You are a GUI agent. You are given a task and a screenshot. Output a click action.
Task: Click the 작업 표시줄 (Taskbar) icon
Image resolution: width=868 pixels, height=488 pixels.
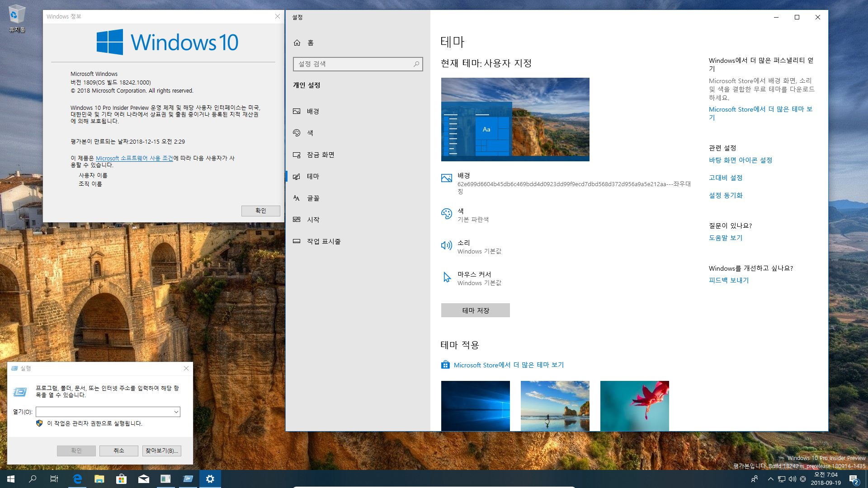(297, 241)
